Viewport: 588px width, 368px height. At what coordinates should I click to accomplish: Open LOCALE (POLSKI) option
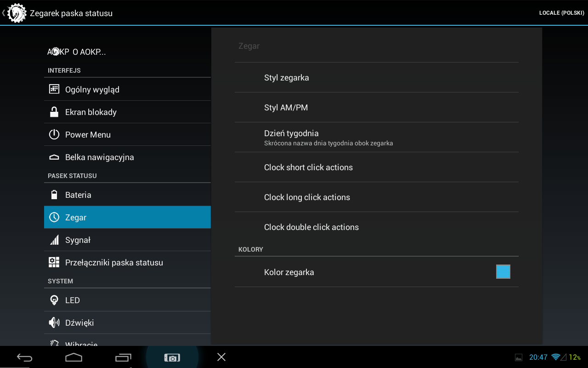561,13
